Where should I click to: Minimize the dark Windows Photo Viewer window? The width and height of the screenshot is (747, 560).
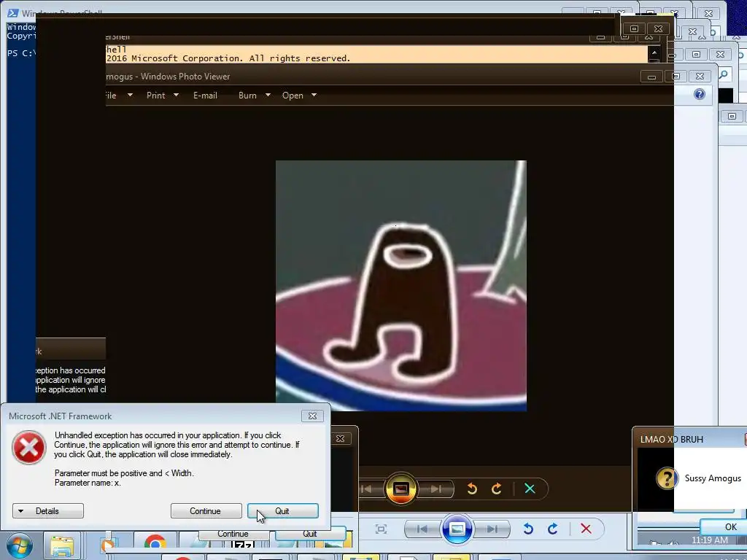pyautogui.click(x=651, y=76)
